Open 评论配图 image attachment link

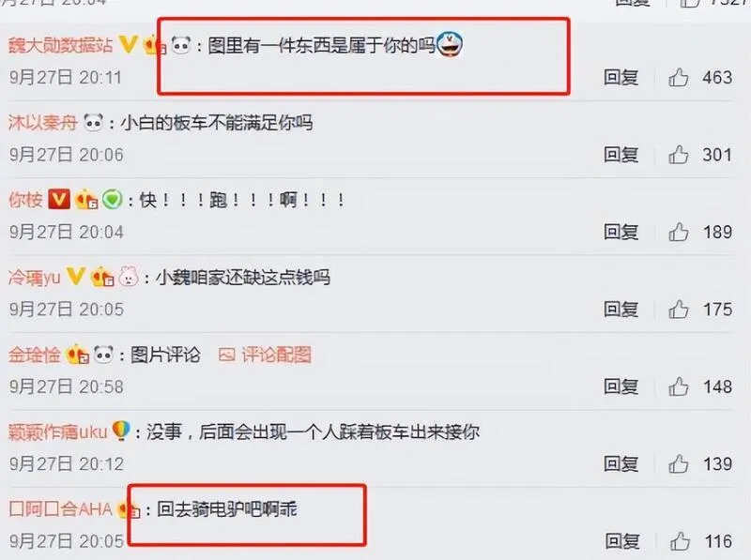click(x=265, y=355)
